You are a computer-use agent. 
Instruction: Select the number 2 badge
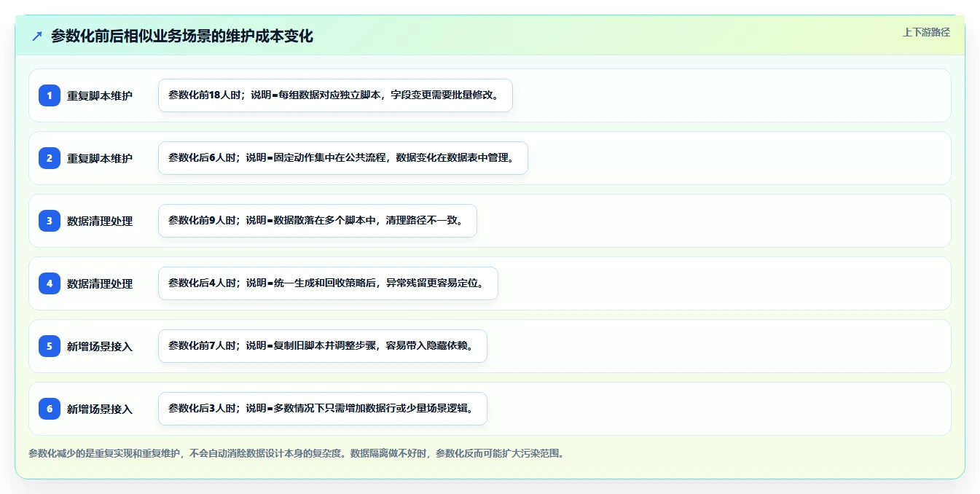50,158
